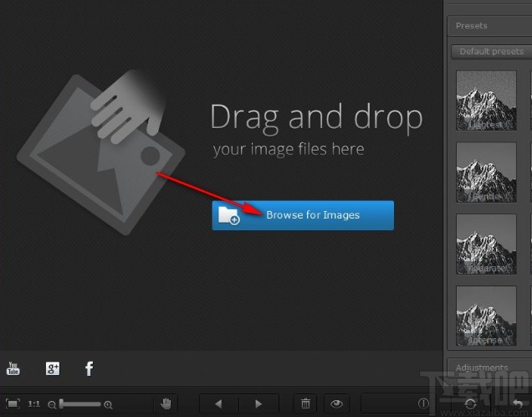Open the Google Plus link icon

coord(53,368)
